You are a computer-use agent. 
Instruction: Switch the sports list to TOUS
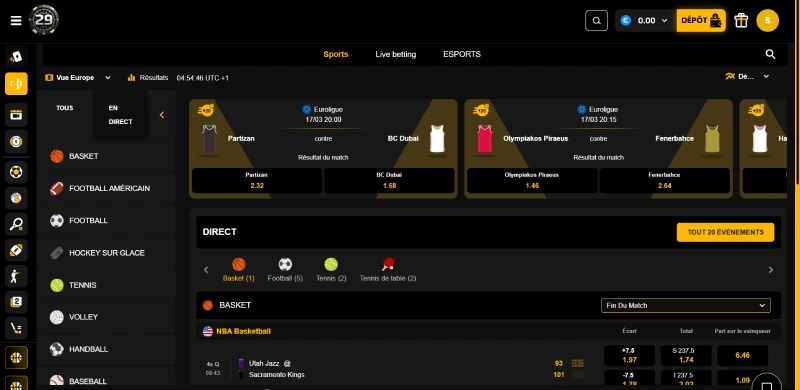pyautogui.click(x=65, y=108)
